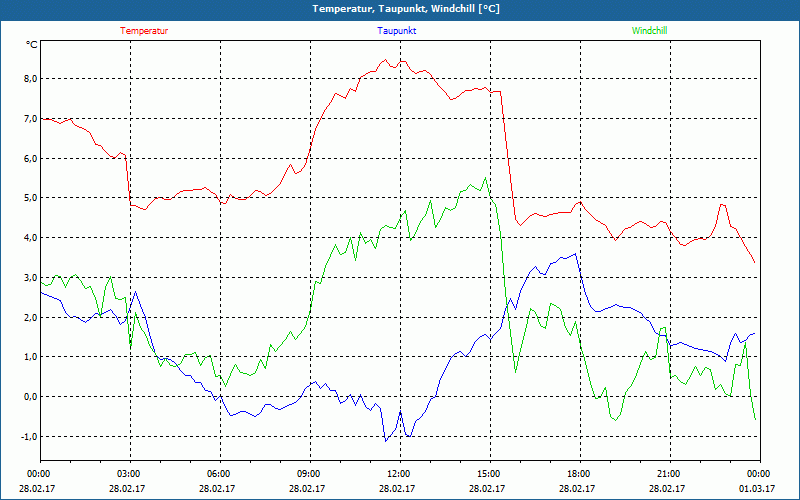Click the 28.02.17 date under 12:00
800x500 pixels.
tap(397, 488)
